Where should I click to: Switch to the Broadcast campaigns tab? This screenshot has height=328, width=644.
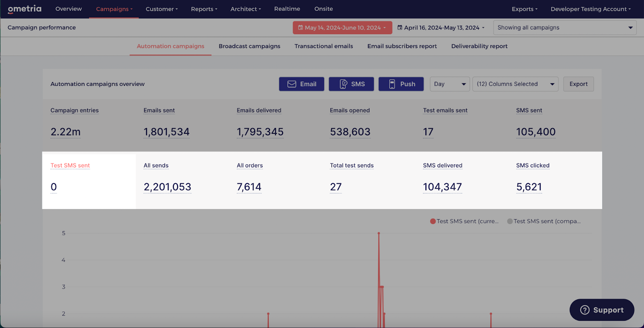click(250, 46)
